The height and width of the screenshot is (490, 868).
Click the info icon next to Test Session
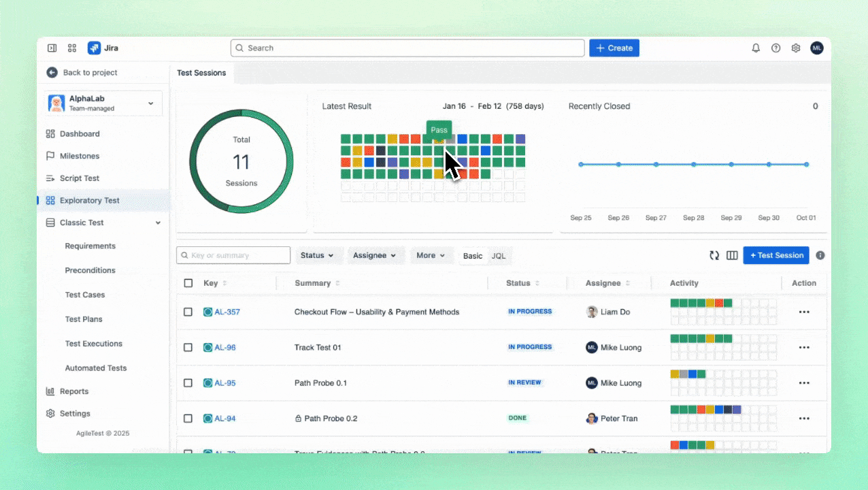click(820, 255)
